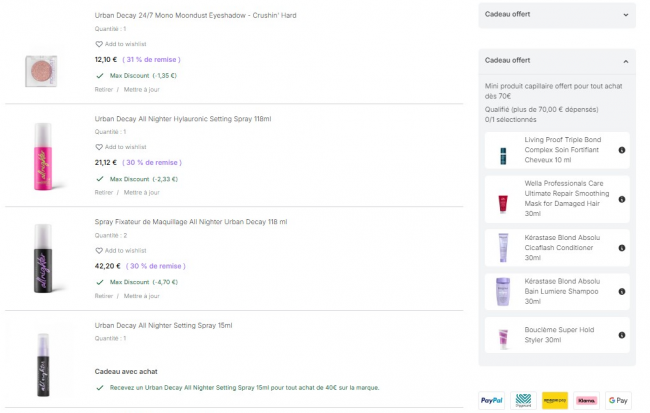Click the Google Pay icon
The image size is (650, 413).
click(618, 400)
